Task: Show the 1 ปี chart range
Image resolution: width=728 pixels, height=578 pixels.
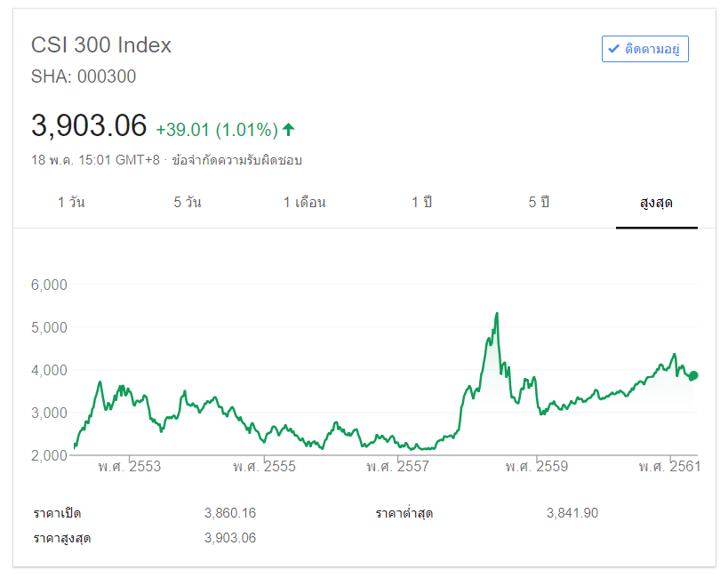Action: click(x=421, y=203)
